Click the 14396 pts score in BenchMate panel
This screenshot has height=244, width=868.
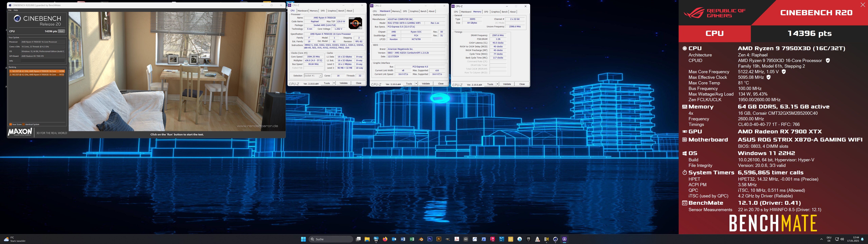(809, 33)
